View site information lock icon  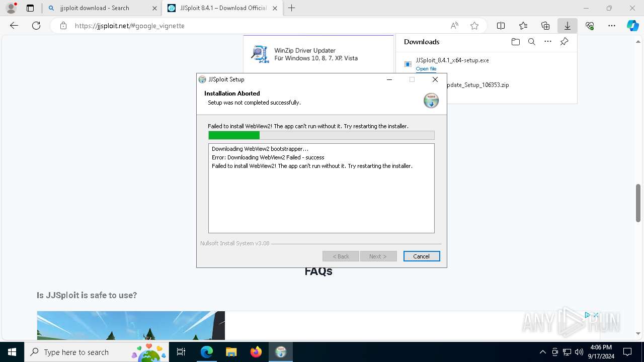[63, 26]
